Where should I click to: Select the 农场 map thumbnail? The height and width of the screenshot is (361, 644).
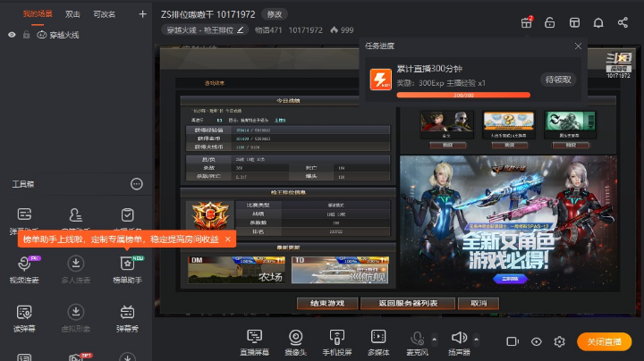point(236,270)
